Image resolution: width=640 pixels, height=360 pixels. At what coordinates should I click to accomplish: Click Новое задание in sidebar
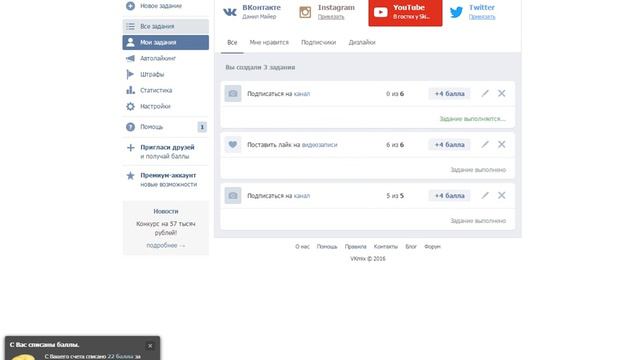tap(161, 6)
